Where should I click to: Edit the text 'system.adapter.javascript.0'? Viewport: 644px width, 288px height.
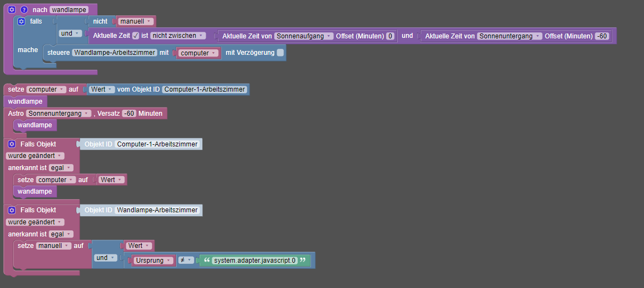coord(255,260)
